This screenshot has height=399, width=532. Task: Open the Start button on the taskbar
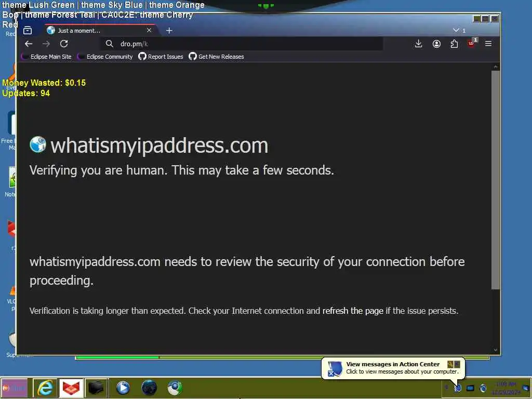pyautogui.click(x=14, y=388)
